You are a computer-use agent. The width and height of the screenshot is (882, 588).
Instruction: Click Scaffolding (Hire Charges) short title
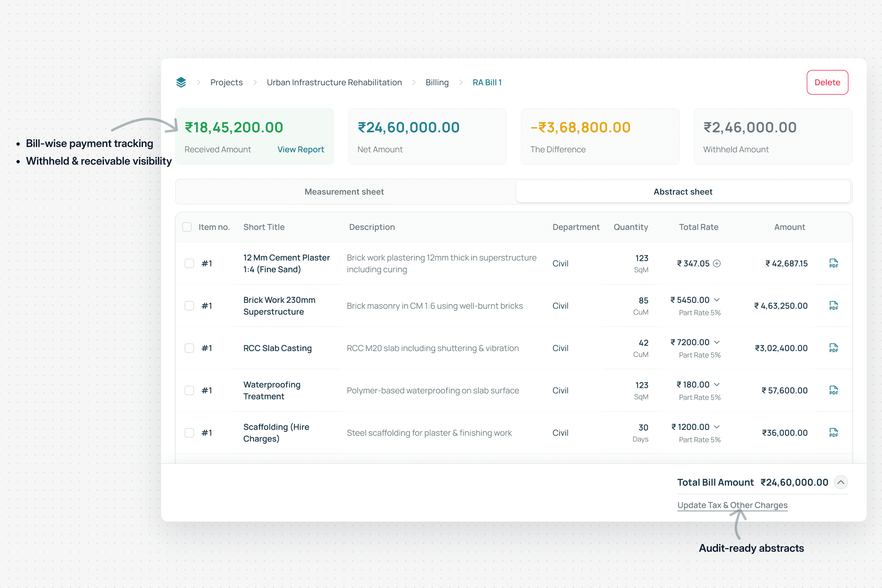[x=276, y=433]
